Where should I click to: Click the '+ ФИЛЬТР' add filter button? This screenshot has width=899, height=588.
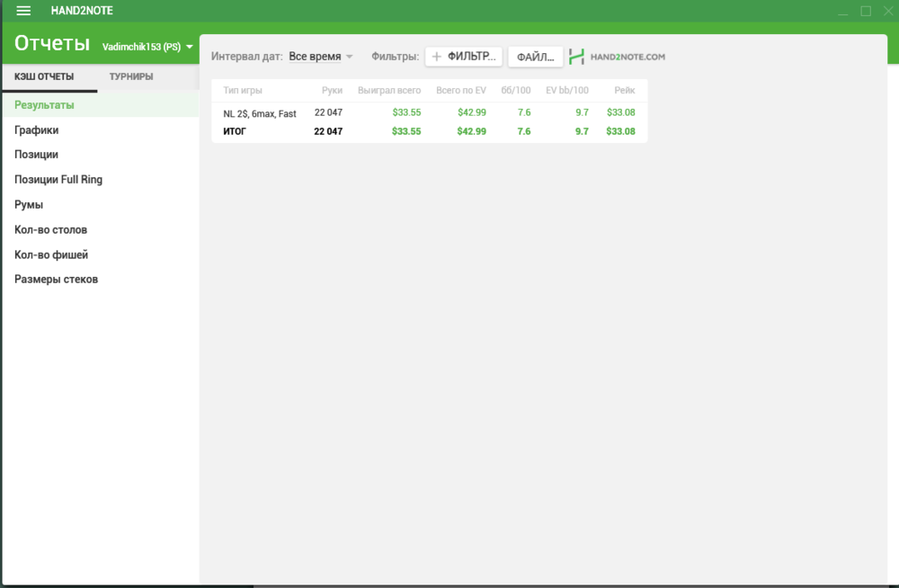pos(463,57)
